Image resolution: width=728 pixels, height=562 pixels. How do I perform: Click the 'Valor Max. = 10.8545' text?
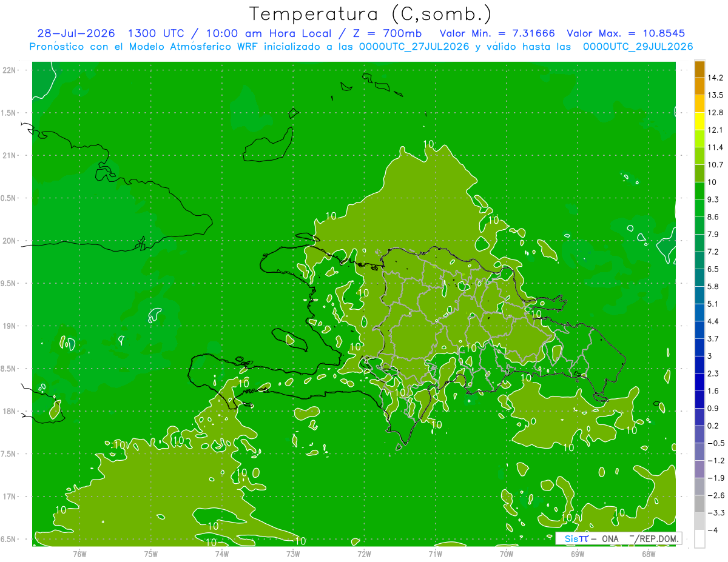pos(627,33)
